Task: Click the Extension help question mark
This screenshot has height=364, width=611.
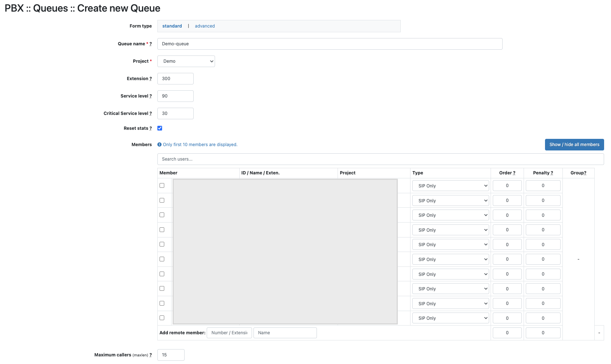Action: (151, 79)
